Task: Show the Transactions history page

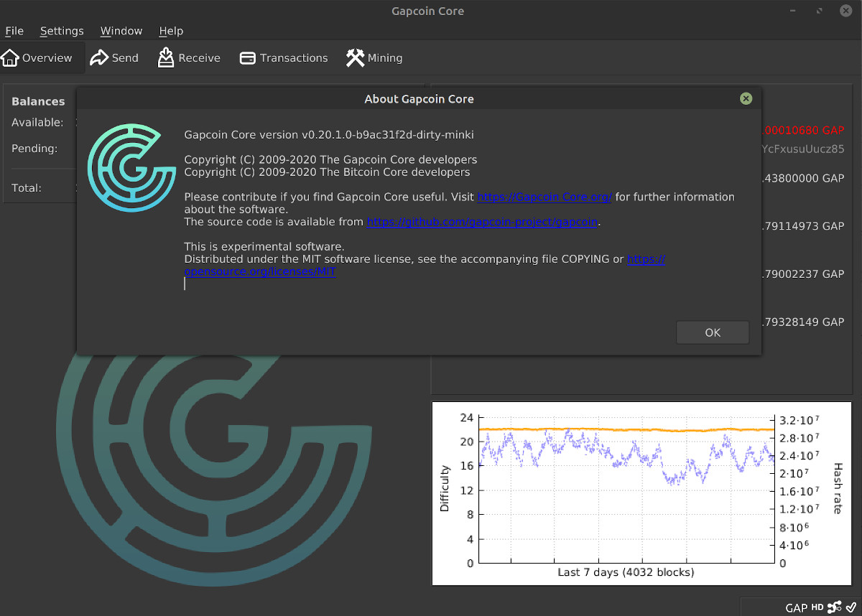Action: [x=283, y=58]
